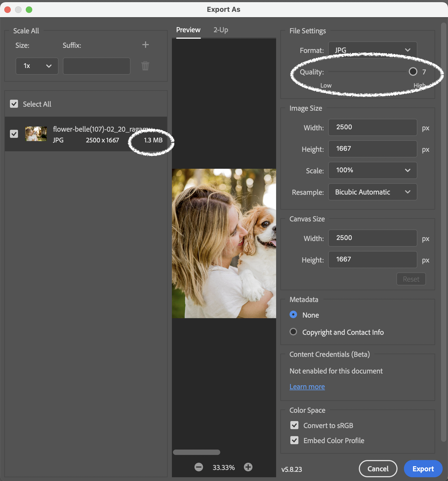Open the Resample Bicubic Automatic dropdown
This screenshot has height=481, width=448.
(x=373, y=192)
